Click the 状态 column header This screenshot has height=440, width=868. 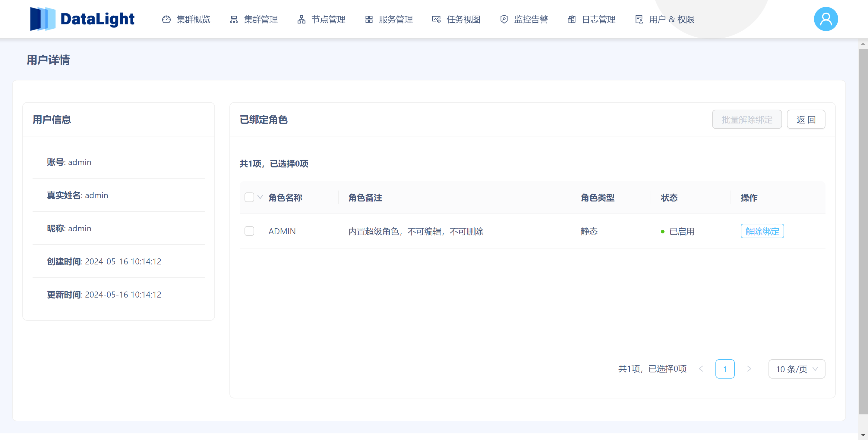[669, 198]
